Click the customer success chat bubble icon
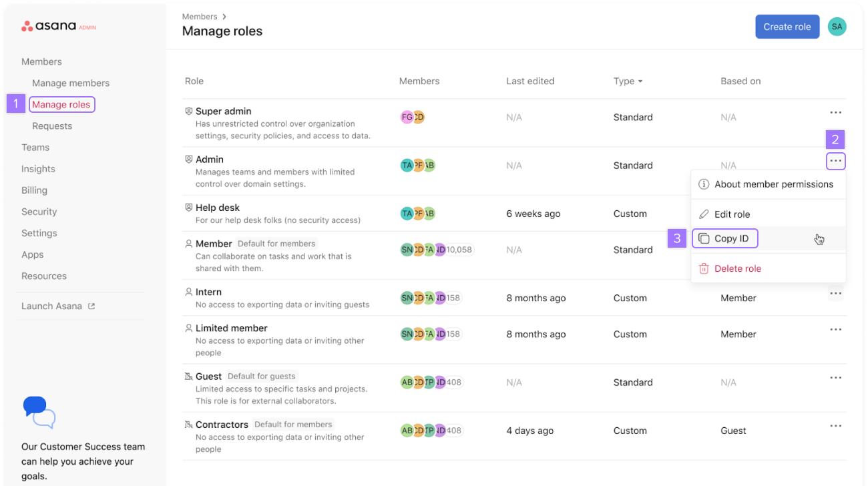The width and height of the screenshot is (868, 486). [x=39, y=411]
